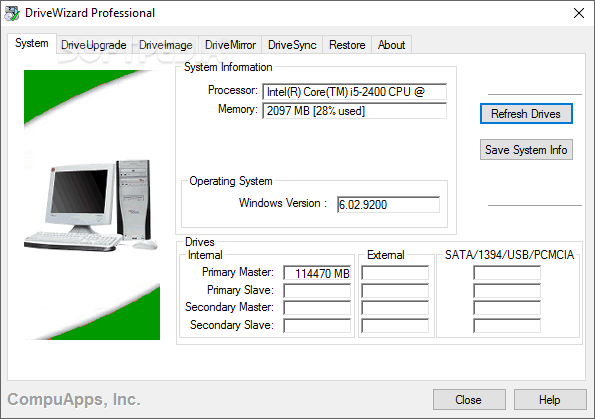
Task: Click the 'SATA/1394/USB/PCMCIA' group heading
Action: point(509,255)
